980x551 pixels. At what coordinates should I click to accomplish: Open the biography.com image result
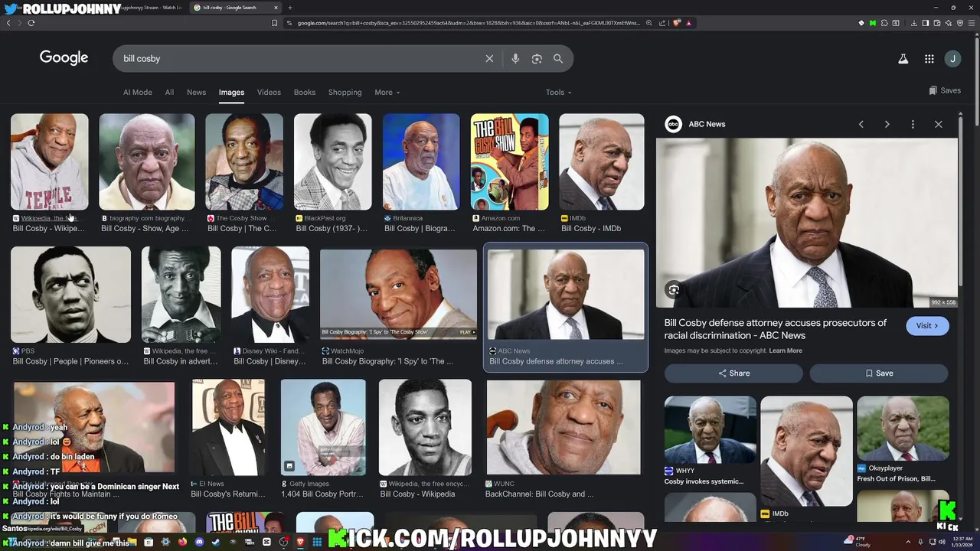[146, 162]
